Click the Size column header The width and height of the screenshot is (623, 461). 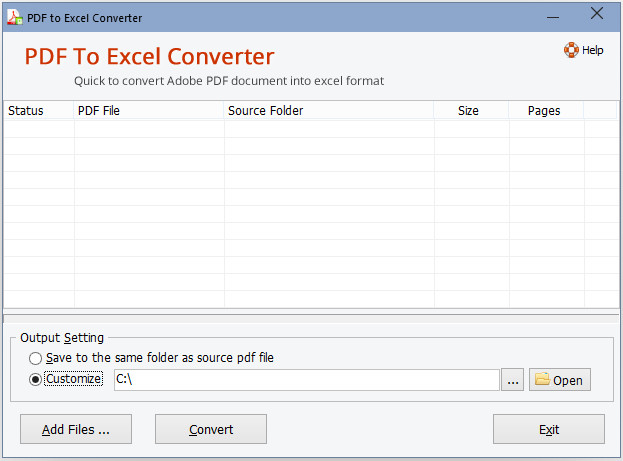(x=471, y=110)
